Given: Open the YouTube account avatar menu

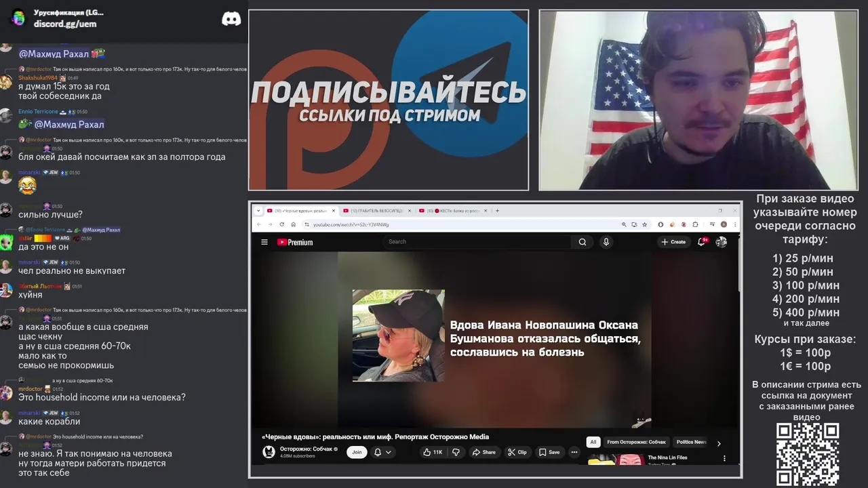Looking at the screenshot, I should coord(722,242).
